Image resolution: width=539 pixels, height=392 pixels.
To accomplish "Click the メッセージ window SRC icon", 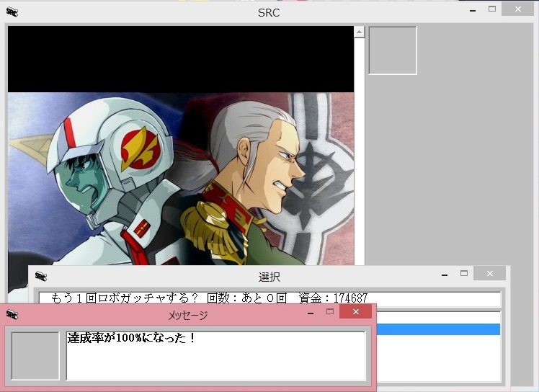I will point(12,314).
